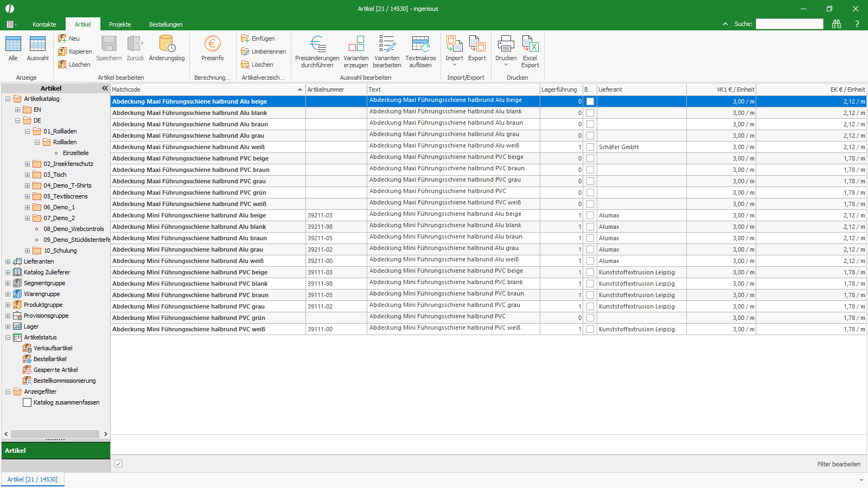Screen dimensions: 868x488
Task: Select row with Artikelnummer 39211-03
Action: tap(488, 215)
